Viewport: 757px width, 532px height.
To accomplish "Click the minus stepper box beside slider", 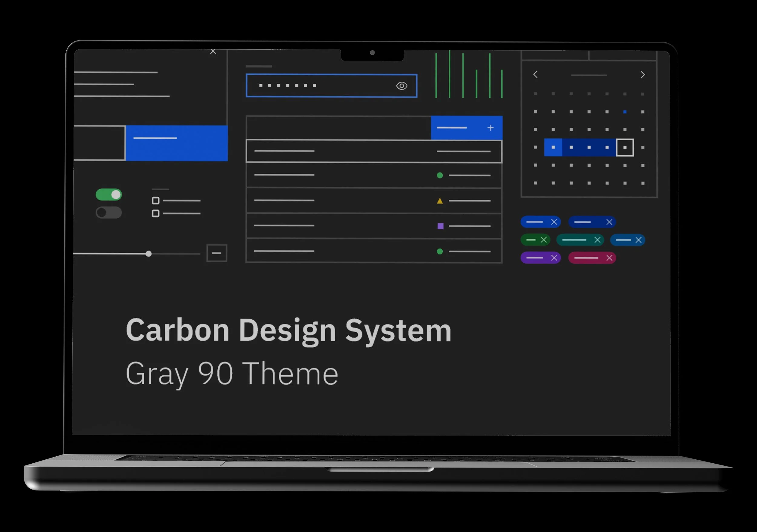I will [x=217, y=253].
